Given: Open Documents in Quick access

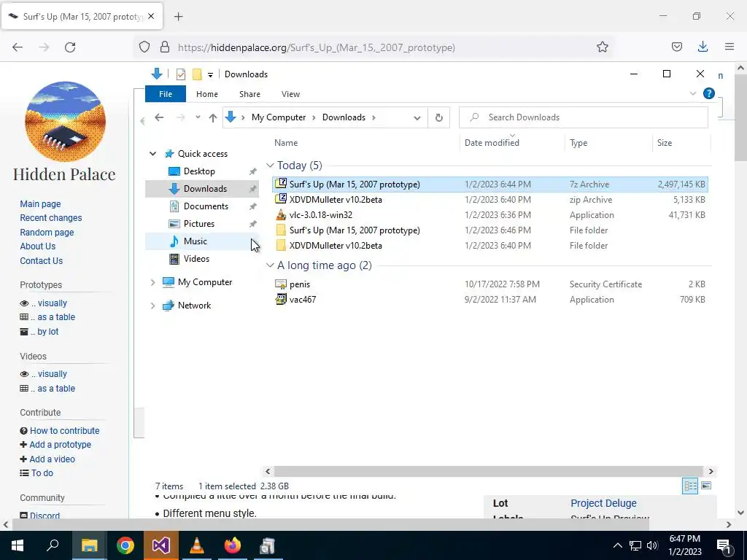Looking at the screenshot, I should point(206,206).
